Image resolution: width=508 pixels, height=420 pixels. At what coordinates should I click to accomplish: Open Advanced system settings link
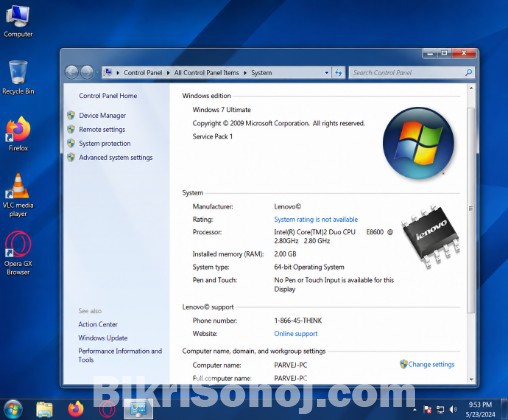(115, 157)
